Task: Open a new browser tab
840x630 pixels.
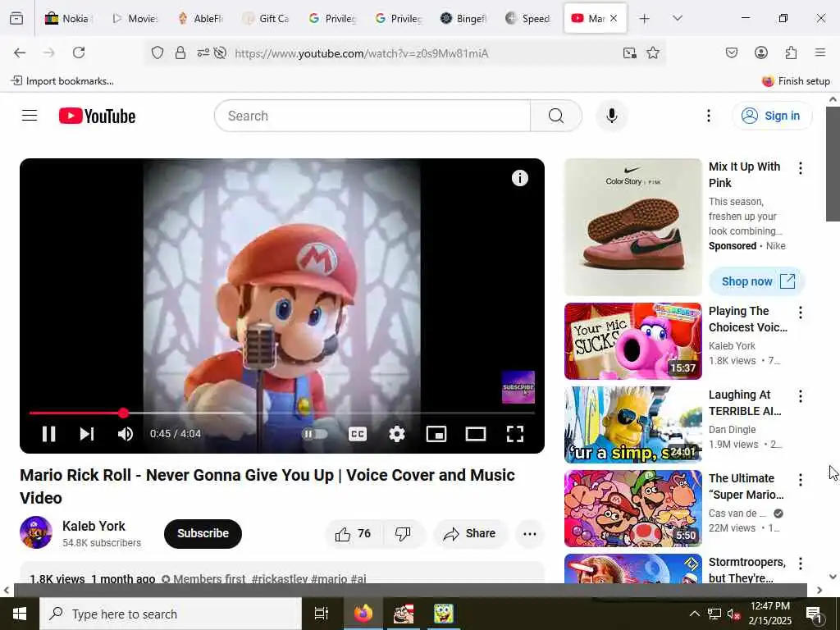Action: pos(645,19)
